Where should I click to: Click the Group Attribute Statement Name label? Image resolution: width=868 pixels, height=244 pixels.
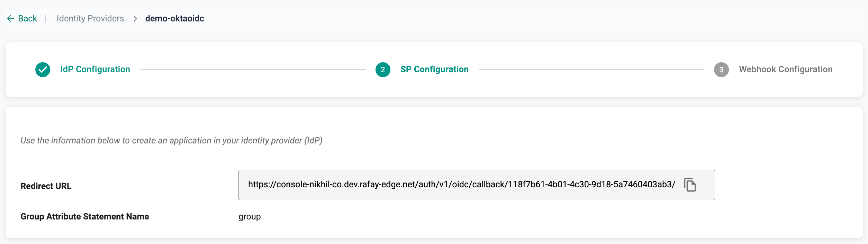pos(85,216)
